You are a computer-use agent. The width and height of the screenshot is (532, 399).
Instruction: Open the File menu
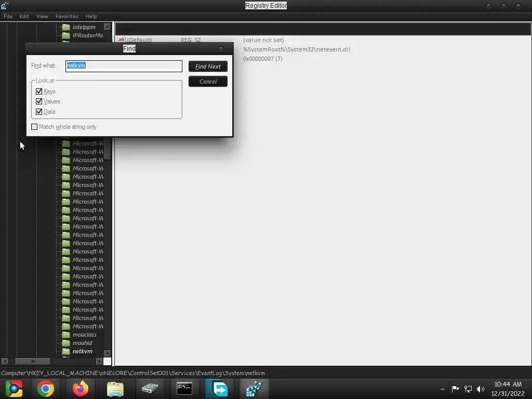click(8, 16)
